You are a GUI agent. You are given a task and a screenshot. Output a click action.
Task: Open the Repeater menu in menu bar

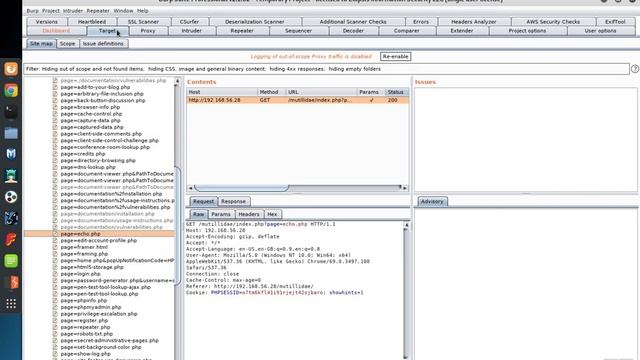[98, 11]
